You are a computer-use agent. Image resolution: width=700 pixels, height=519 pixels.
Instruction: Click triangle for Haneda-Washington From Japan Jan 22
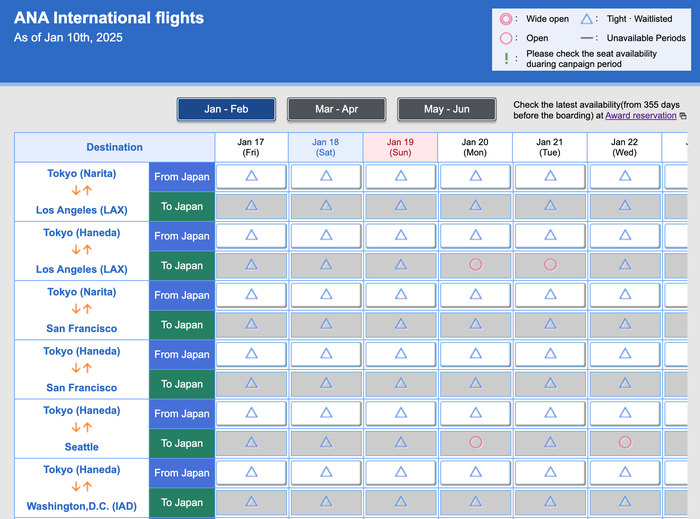click(x=625, y=472)
